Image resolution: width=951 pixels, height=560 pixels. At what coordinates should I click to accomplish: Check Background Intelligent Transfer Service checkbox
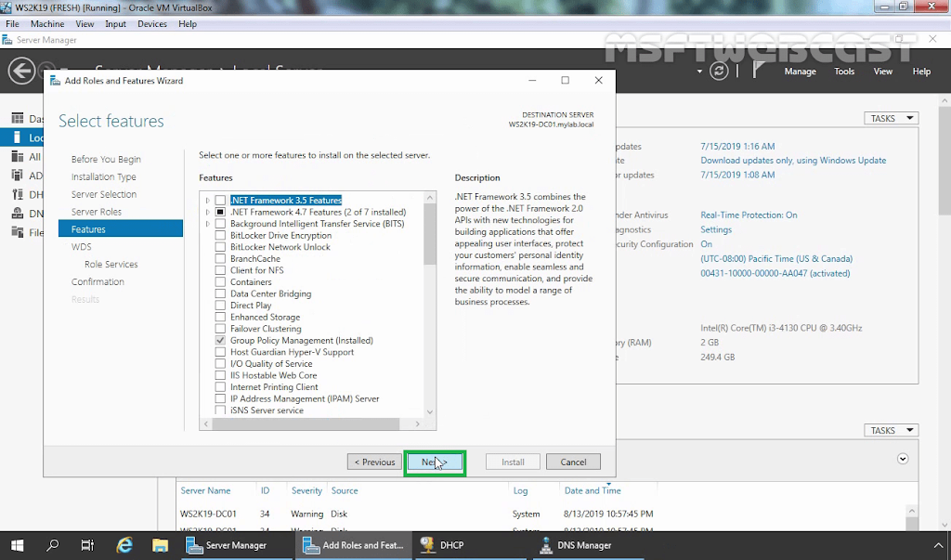[x=220, y=224]
